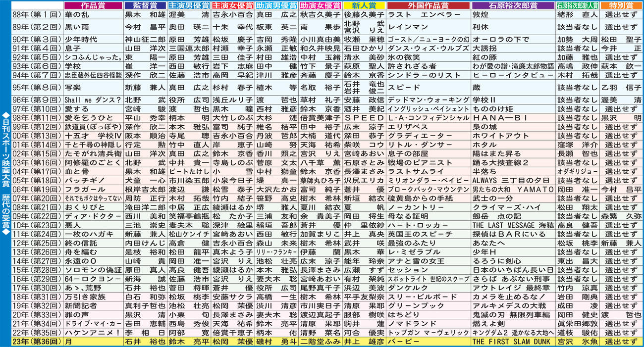Select the film title 月 in the last row
The image size is (644, 347).
[x=69, y=341]
